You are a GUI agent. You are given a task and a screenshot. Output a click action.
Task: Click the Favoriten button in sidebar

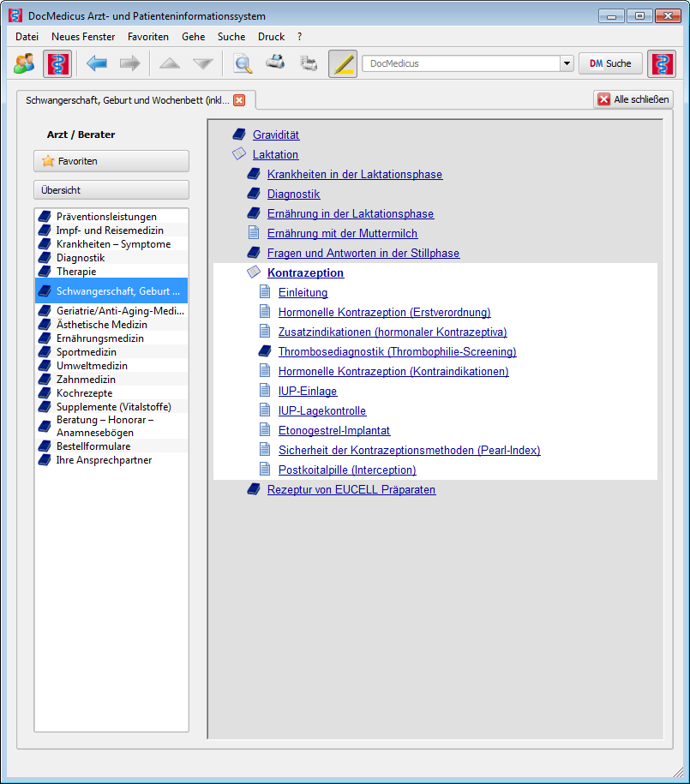[x=111, y=161]
